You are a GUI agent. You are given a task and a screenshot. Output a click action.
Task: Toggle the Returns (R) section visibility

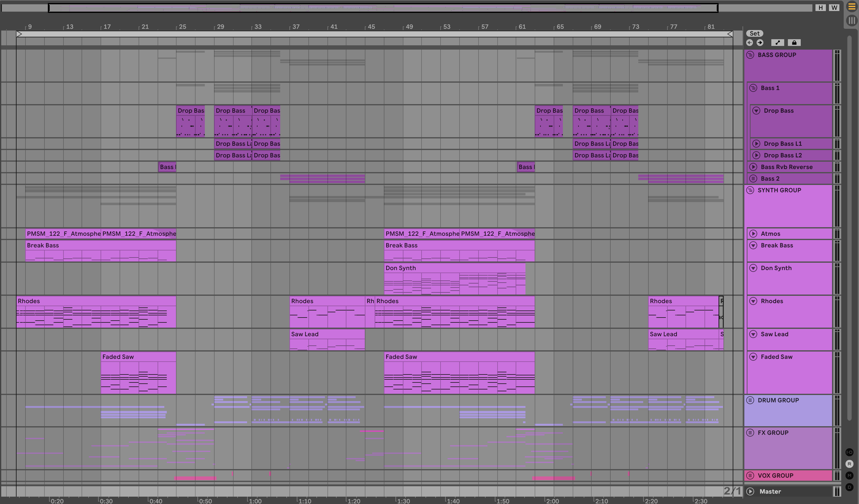click(849, 464)
